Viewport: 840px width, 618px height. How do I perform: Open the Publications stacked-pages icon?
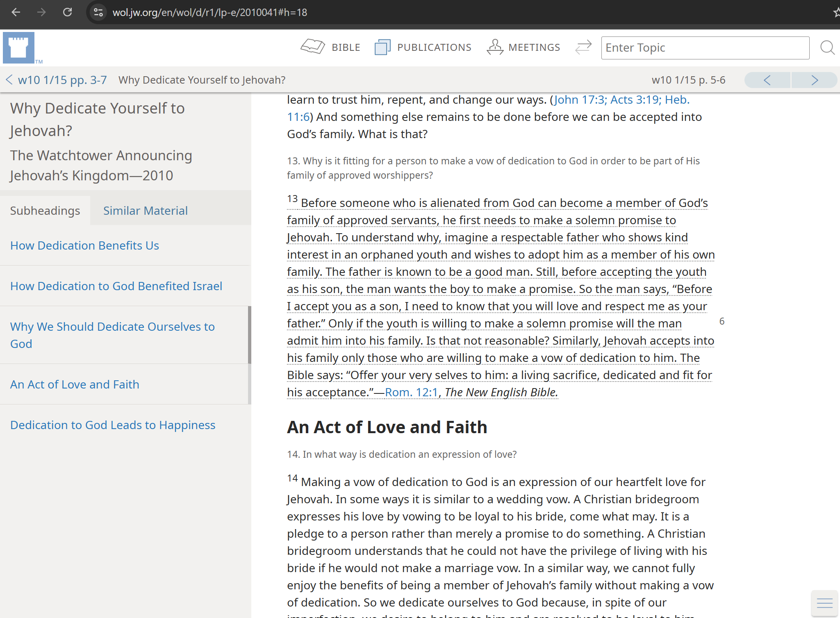coord(382,47)
